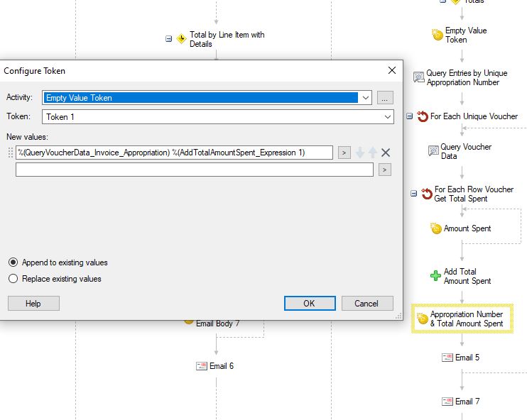This screenshot has width=527, height=420.
Task: Select the Query Entries by Unique Appropriation Number icon
Action: pyautogui.click(x=419, y=77)
